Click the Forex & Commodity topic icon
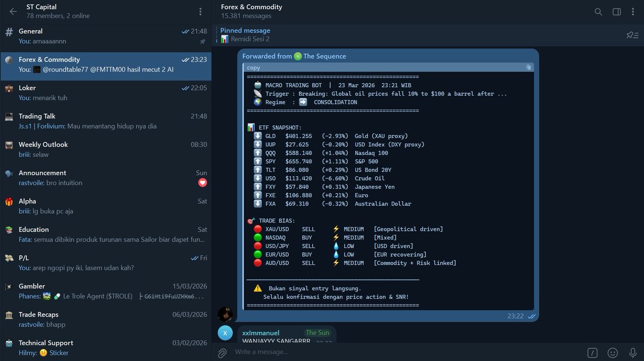Viewport: 644px width, 361px height. pyautogui.click(x=9, y=60)
